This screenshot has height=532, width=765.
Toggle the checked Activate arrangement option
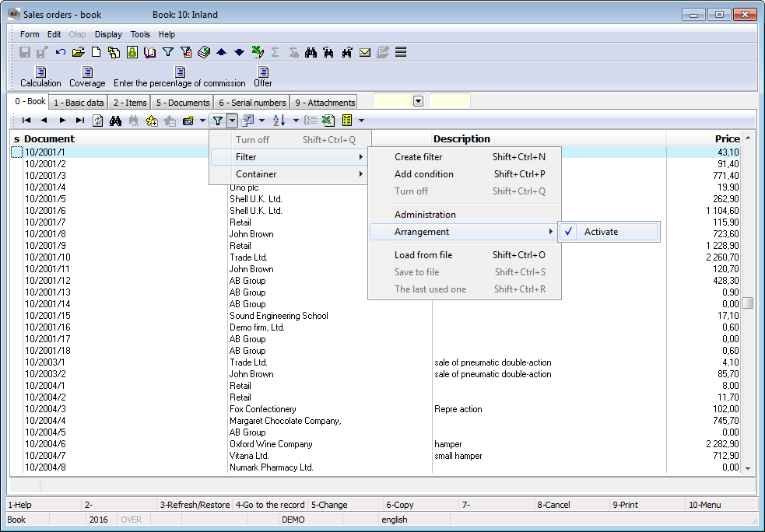pyautogui.click(x=601, y=232)
